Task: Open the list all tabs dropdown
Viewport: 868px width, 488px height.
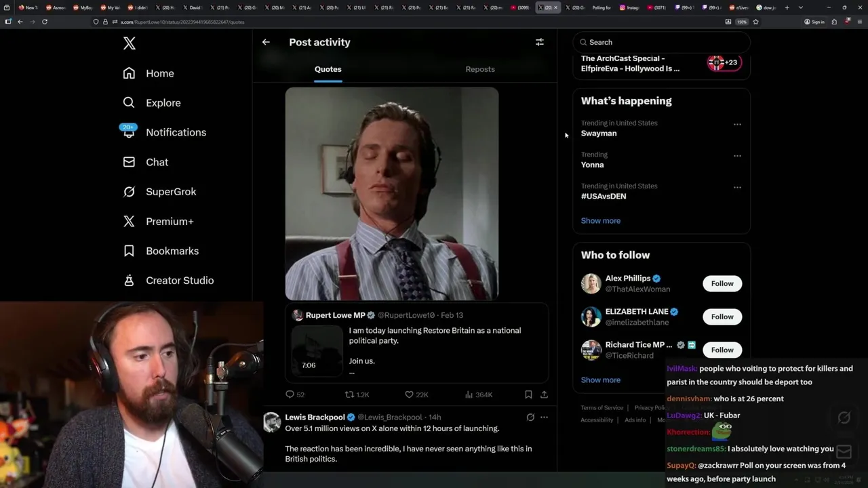Action: click(800, 7)
